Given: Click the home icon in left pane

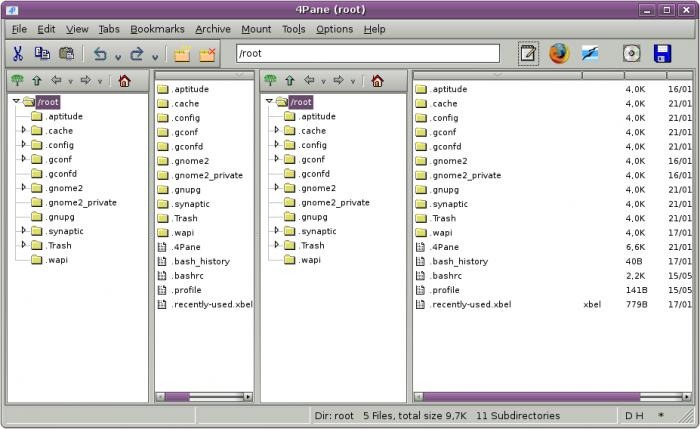Looking at the screenshot, I should [x=124, y=81].
